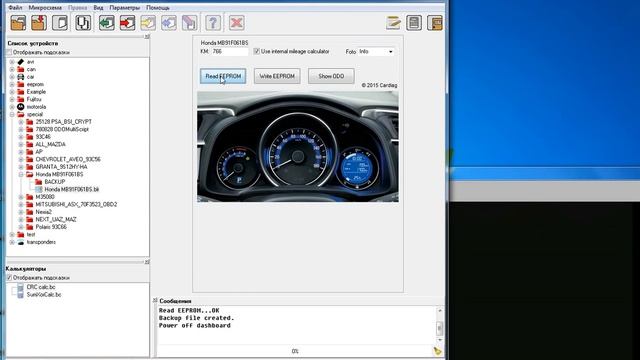The height and width of the screenshot is (360, 640).
Task: Click the 0% progress bar
Action: tap(295, 351)
